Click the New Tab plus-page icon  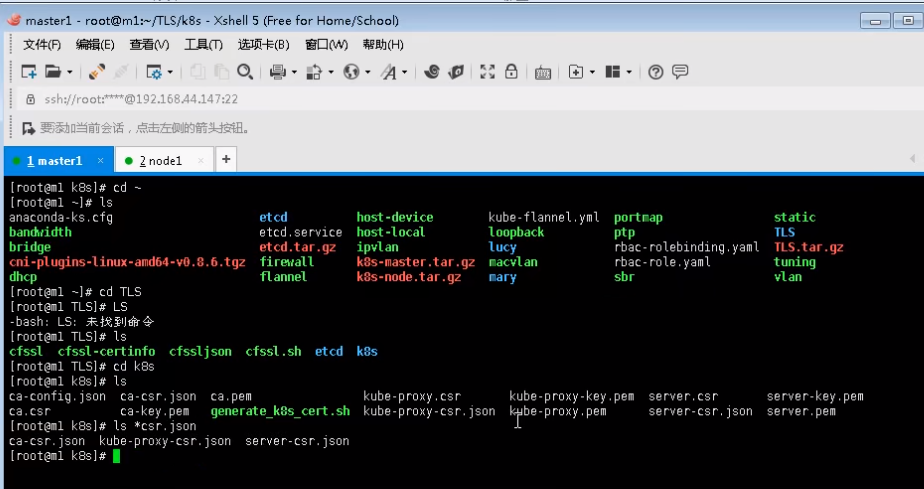tap(576, 72)
